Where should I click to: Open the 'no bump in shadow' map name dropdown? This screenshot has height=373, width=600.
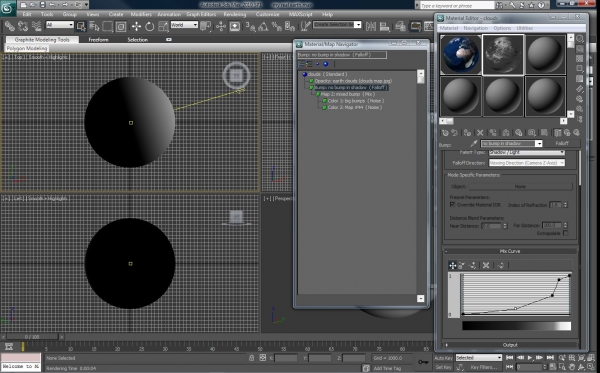click(x=512, y=143)
